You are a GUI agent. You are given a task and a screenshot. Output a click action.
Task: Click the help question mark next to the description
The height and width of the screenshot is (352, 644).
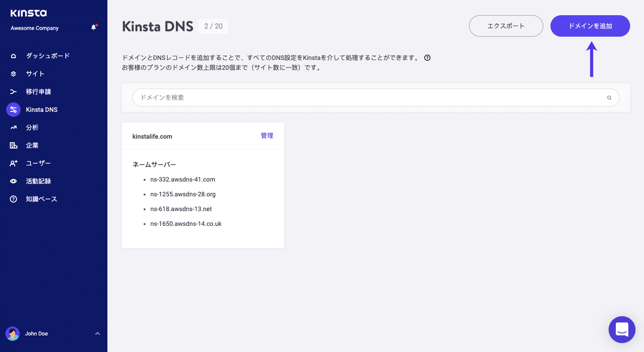pyautogui.click(x=427, y=57)
